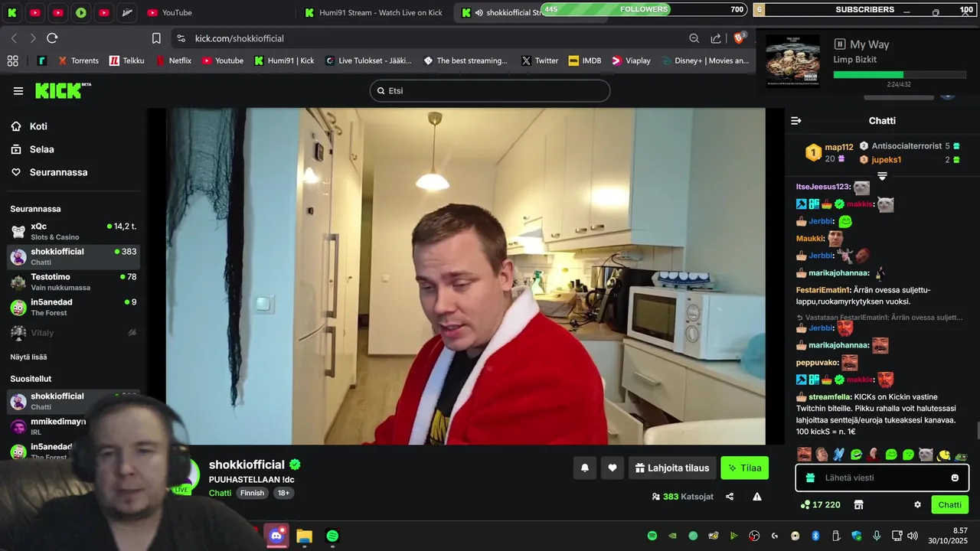
Task: Open the OBS Studio tray icon
Action: pyautogui.click(x=754, y=536)
